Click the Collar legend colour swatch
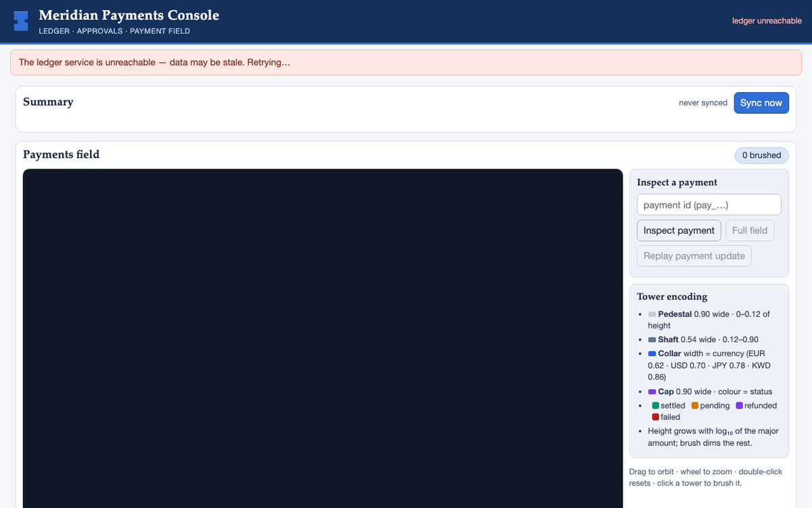This screenshot has height=508, width=812. tap(652, 354)
